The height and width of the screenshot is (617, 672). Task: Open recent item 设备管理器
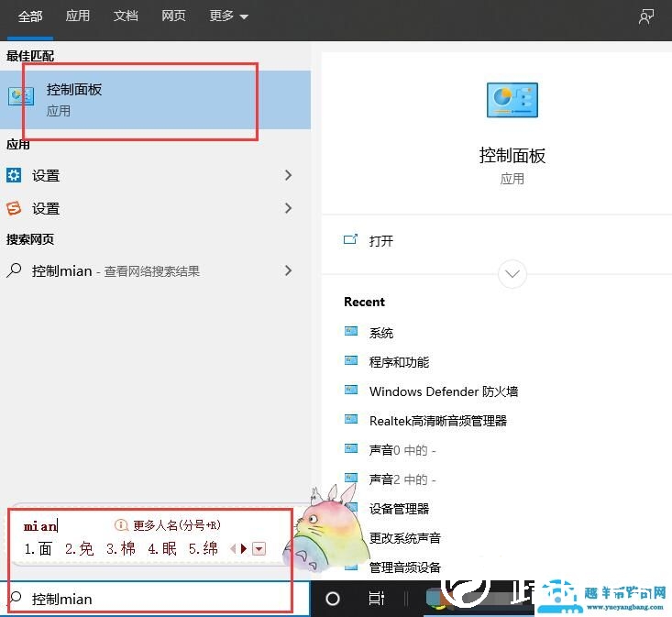[399, 509]
